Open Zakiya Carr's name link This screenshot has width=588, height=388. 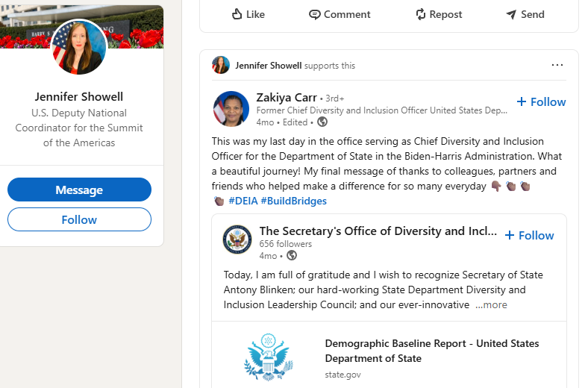click(x=287, y=98)
